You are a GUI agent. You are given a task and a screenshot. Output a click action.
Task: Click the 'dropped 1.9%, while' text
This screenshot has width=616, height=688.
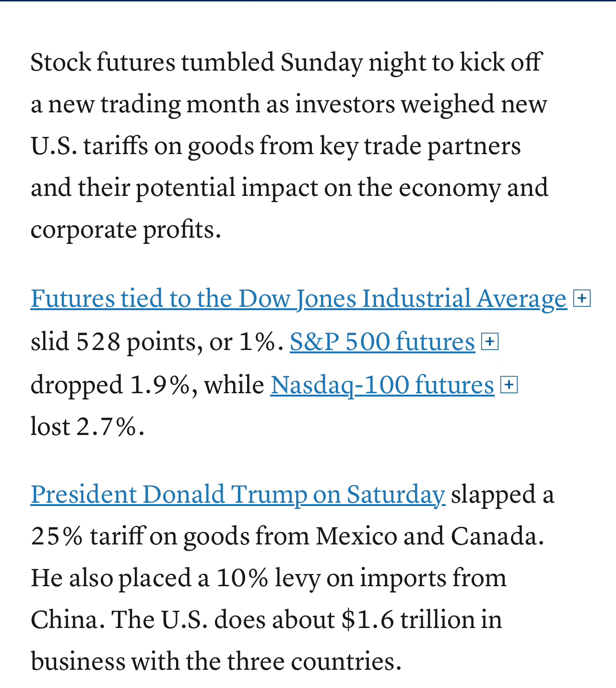[x=147, y=385]
